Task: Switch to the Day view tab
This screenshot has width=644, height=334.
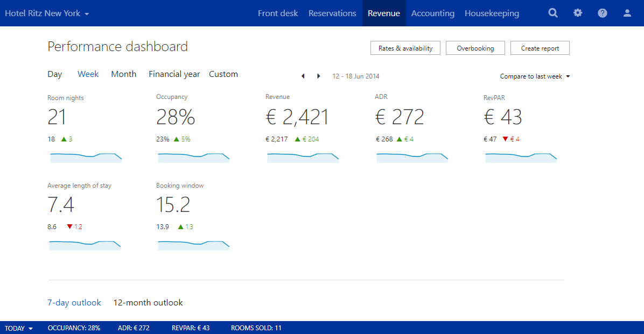Action: (x=54, y=74)
